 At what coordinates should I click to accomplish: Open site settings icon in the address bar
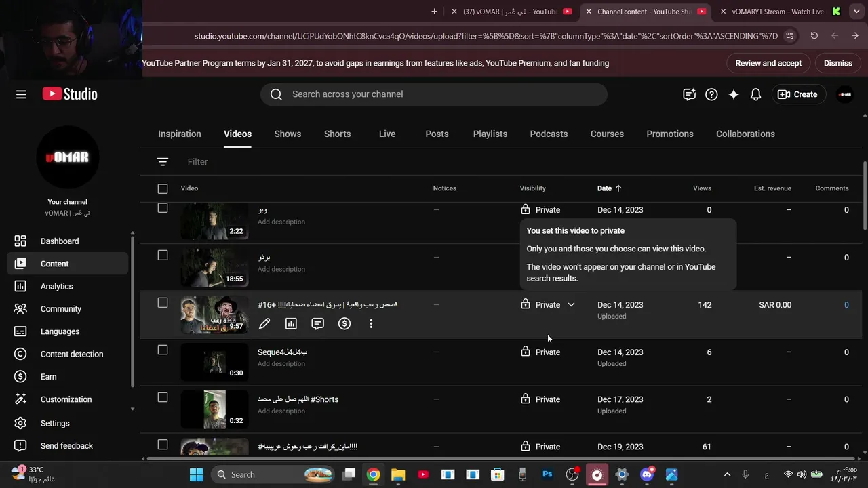pos(789,36)
